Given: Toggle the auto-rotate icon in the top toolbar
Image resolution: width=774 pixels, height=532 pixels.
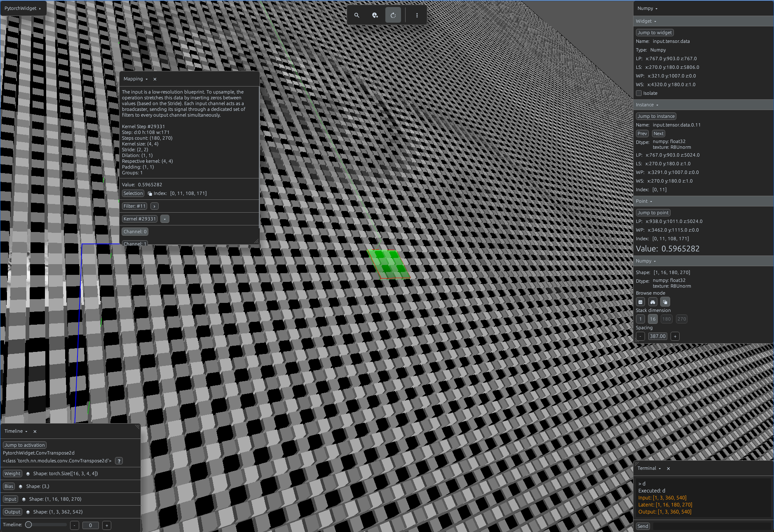Looking at the screenshot, I should pos(393,15).
